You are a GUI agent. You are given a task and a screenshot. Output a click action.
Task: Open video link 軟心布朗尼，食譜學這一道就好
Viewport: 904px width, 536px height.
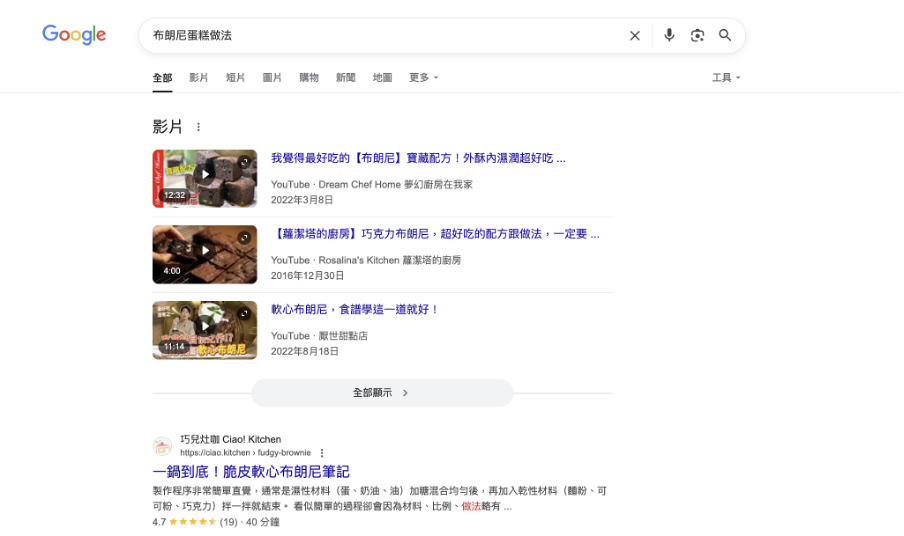(x=355, y=309)
